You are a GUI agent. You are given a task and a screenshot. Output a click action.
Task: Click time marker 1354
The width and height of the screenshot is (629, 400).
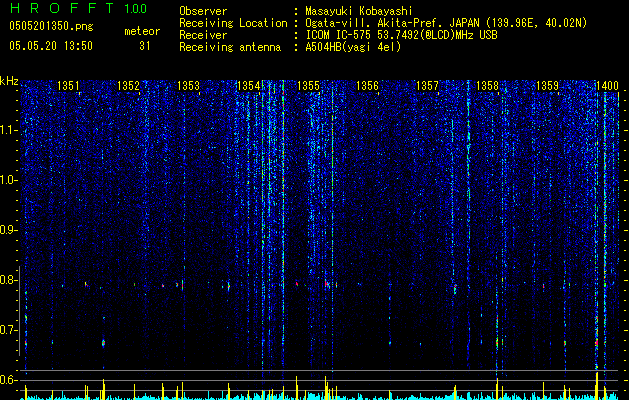(248, 85)
